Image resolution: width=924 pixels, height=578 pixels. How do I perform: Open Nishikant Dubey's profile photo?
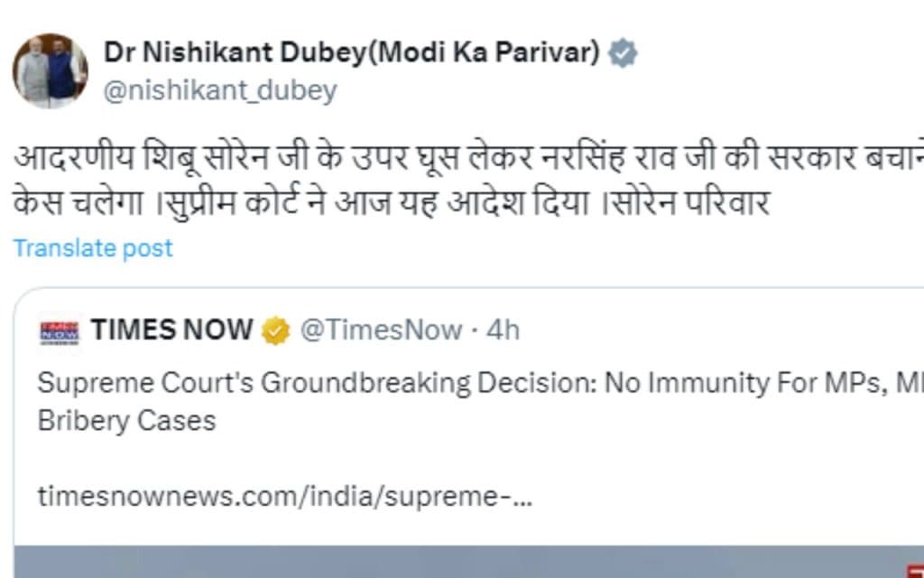50,70
